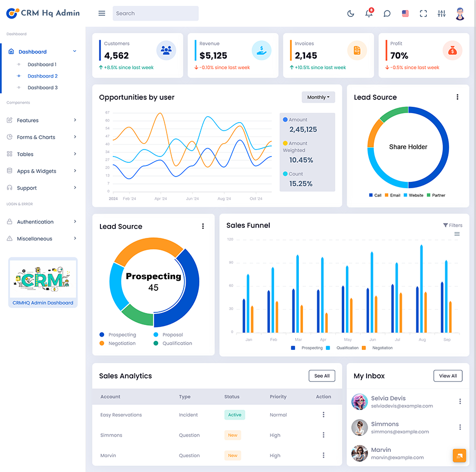This screenshot has width=476, height=472.
Task: Toggle Prospecting series in Sales Funnel legend
Action: 307,348
